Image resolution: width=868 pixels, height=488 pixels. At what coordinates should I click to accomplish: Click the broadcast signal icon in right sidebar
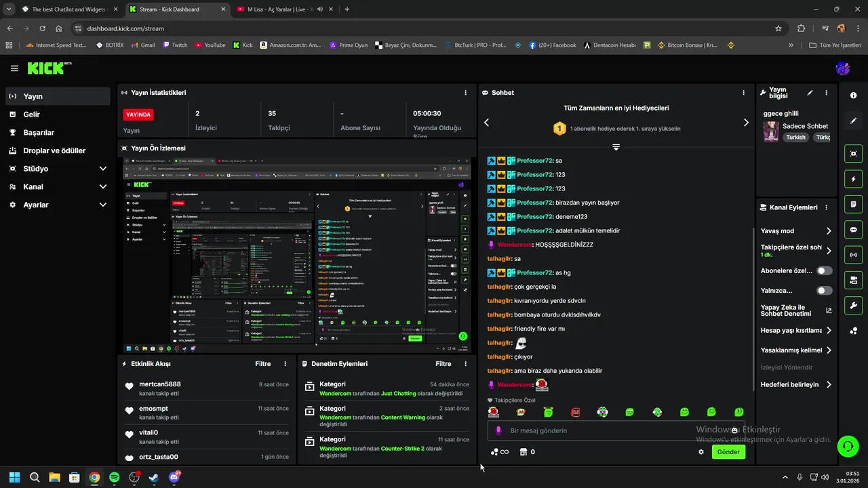[854, 255]
